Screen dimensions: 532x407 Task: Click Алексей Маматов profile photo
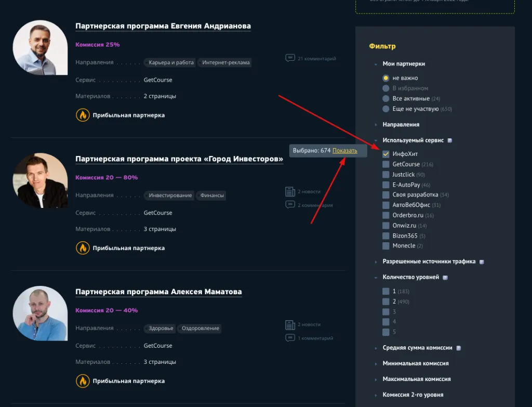(x=40, y=313)
